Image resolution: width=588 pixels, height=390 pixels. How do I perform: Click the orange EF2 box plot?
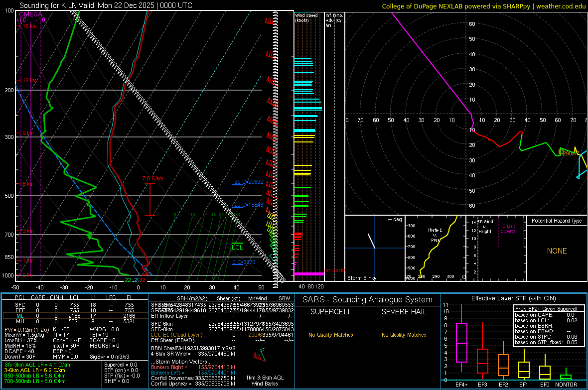click(x=503, y=365)
